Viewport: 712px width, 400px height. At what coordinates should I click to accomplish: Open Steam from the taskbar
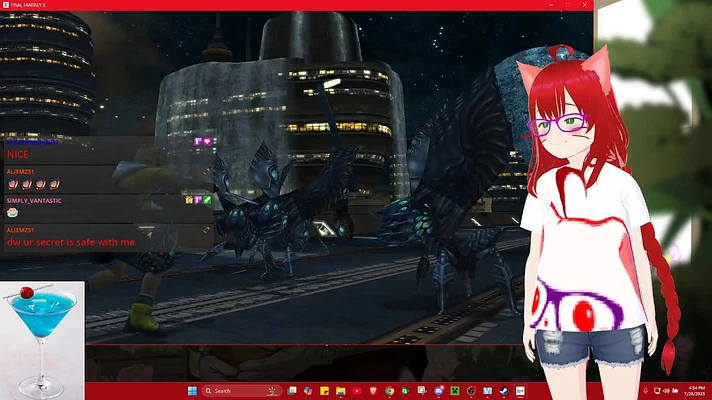click(504, 391)
